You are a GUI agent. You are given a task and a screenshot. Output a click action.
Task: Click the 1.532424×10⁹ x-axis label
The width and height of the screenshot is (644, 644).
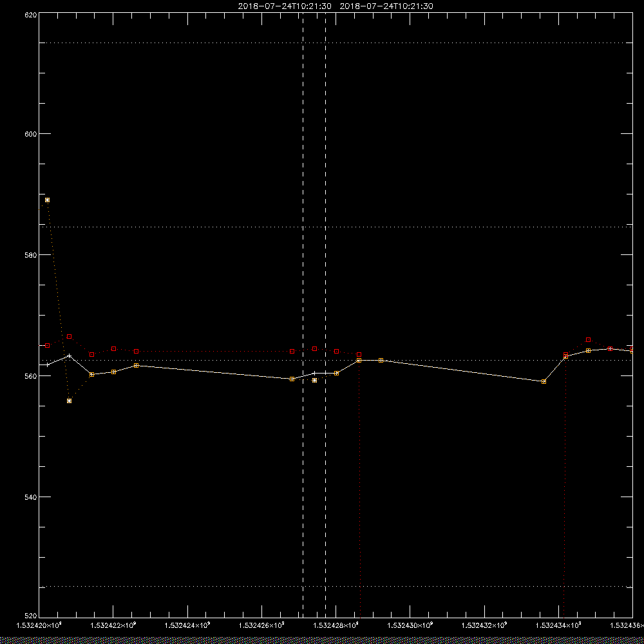click(187, 625)
